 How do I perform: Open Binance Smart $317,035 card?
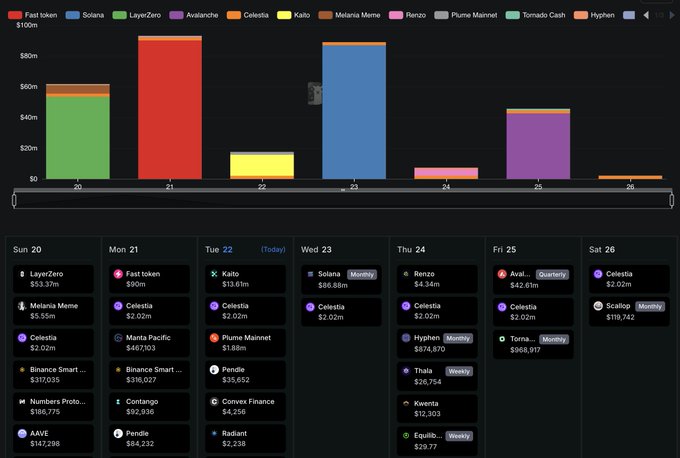pos(53,374)
